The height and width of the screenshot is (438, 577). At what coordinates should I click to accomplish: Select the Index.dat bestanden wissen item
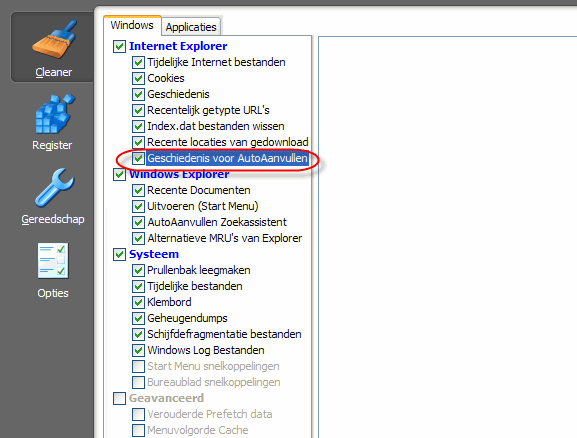216,126
